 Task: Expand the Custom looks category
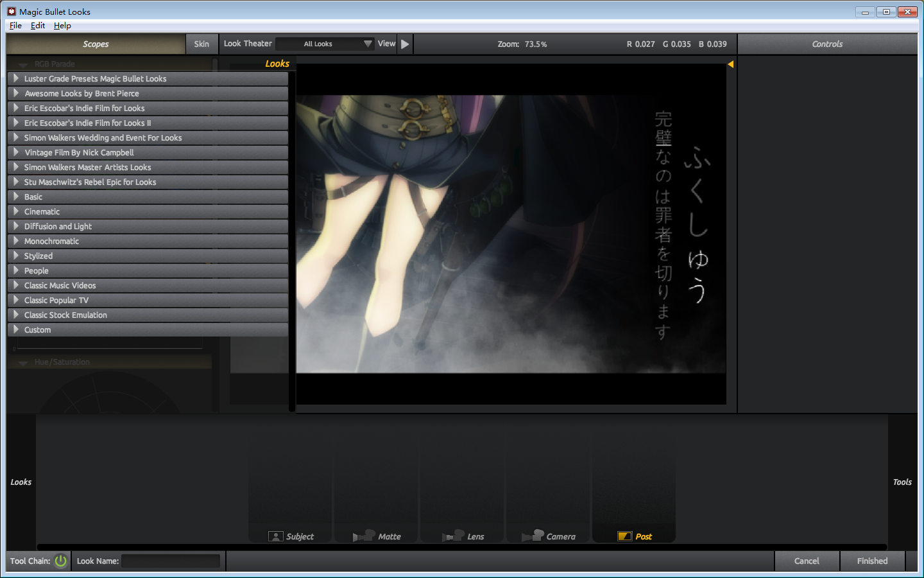[148, 329]
